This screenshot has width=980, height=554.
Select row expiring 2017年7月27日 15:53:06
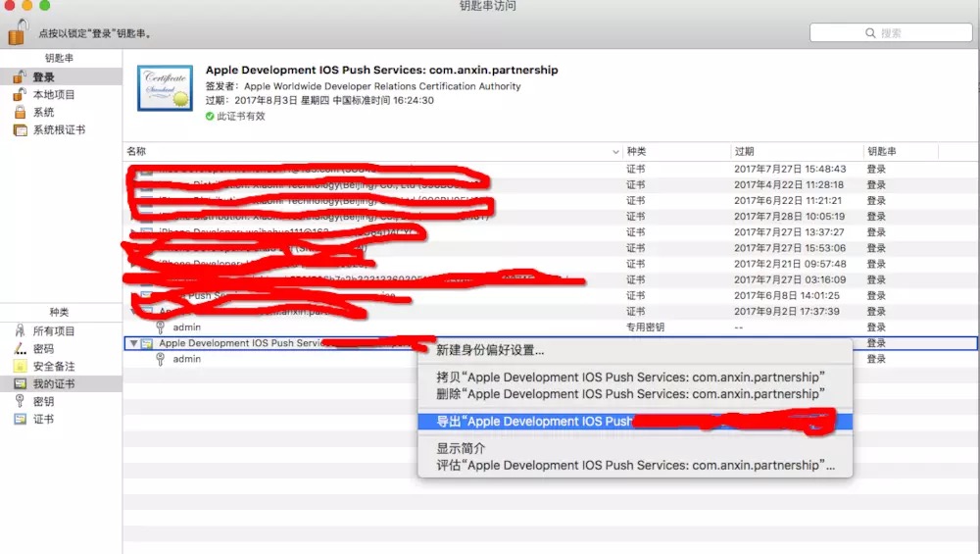550,248
